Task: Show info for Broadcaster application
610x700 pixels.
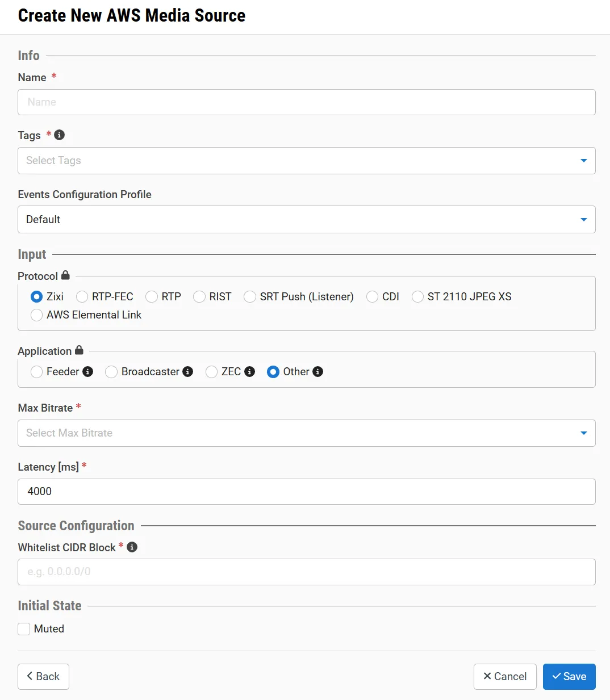Action: (187, 372)
